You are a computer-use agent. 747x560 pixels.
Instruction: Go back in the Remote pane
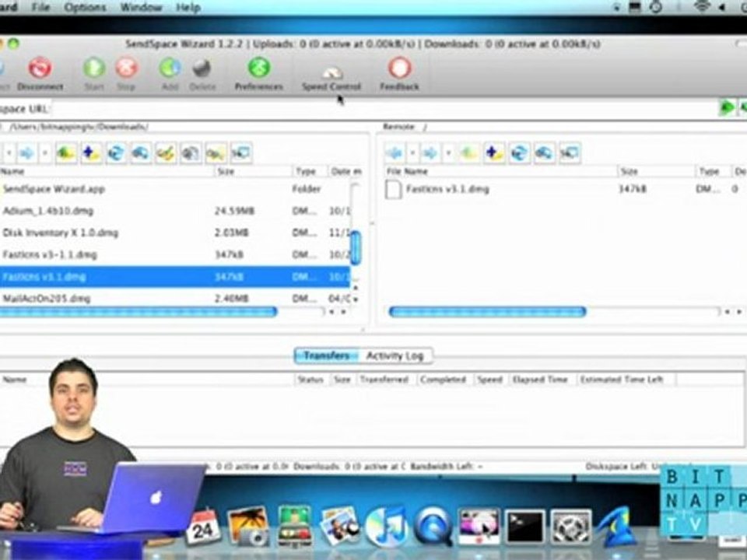395,153
